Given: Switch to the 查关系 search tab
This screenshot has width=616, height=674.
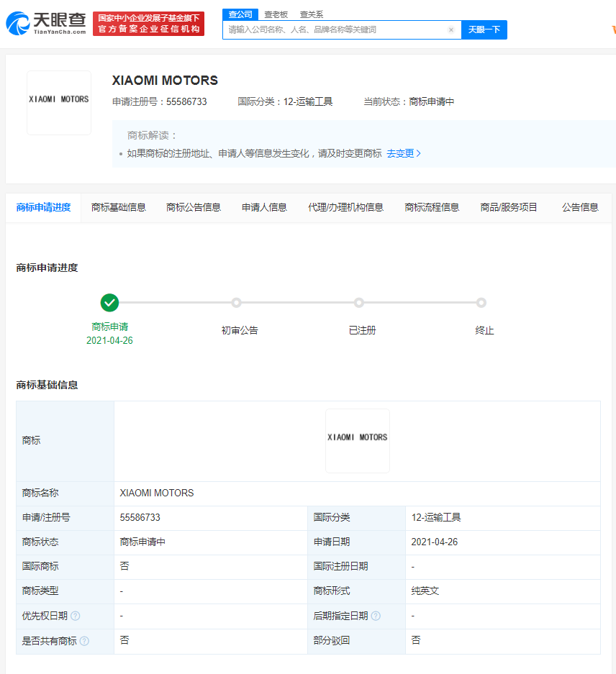Looking at the screenshot, I should click(x=311, y=14).
